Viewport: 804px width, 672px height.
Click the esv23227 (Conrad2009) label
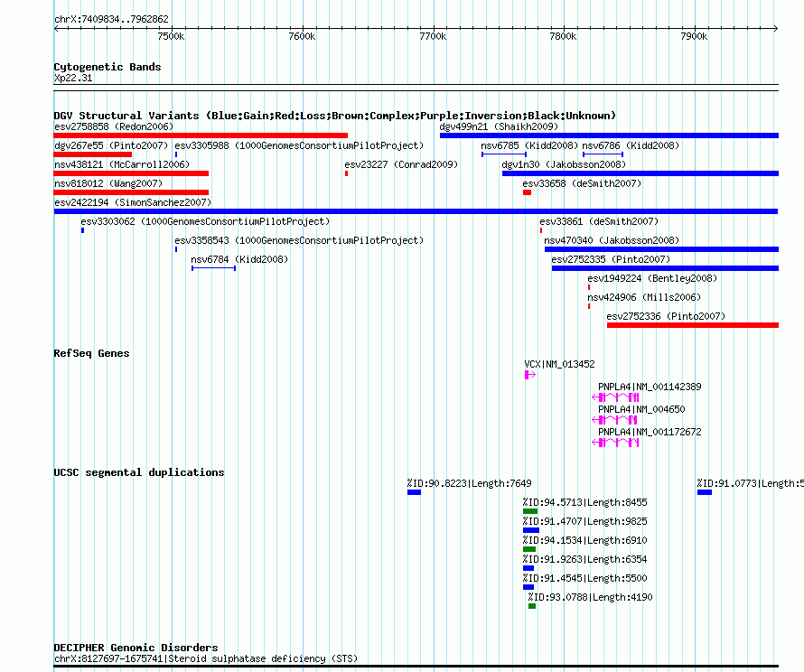point(401,164)
